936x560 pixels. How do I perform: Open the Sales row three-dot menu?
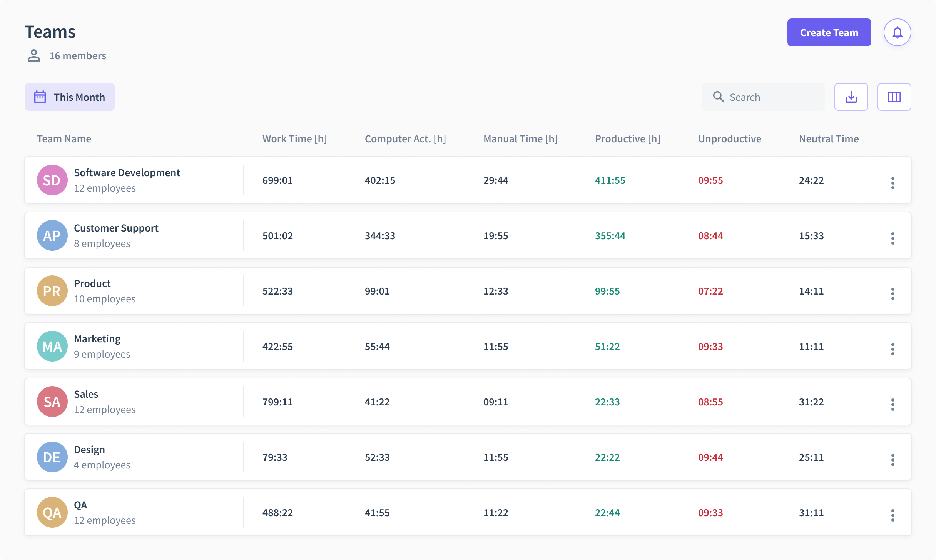point(893,405)
